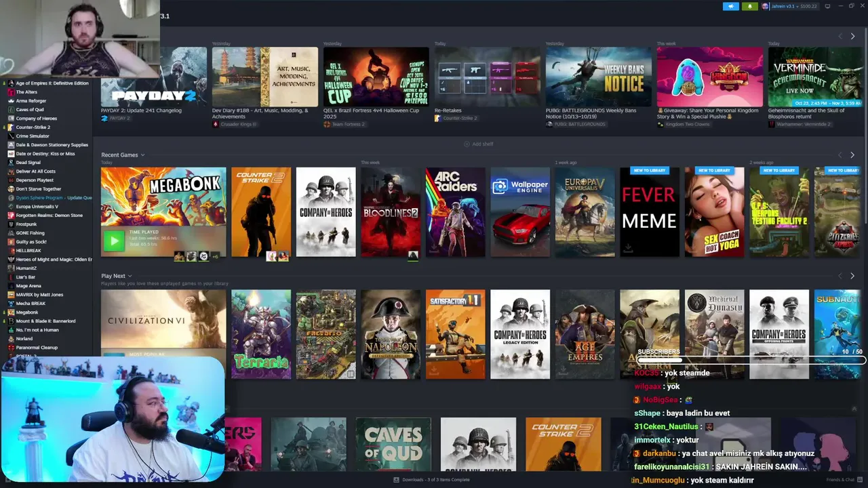Advance news shelf with right arrow

coord(852,36)
